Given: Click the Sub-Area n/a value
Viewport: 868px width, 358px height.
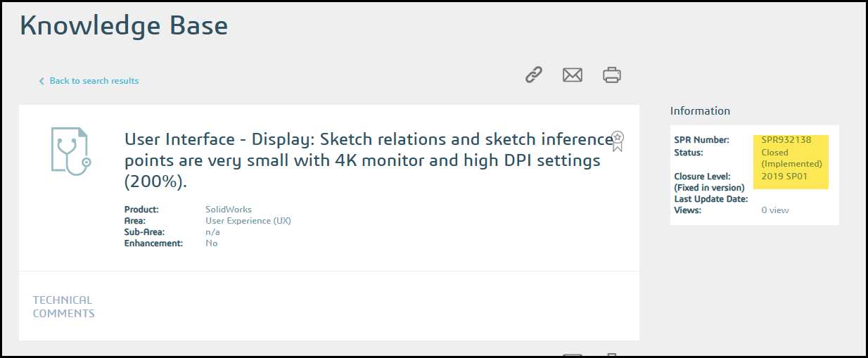Looking at the screenshot, I should point(212,232).
